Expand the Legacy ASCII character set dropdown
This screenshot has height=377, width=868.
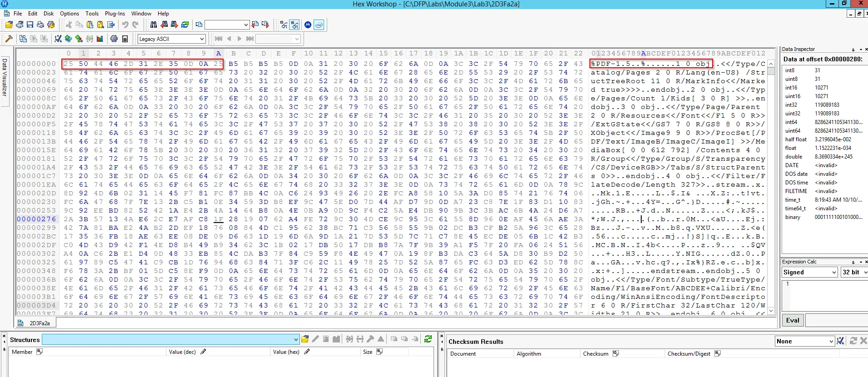point(202,39)
